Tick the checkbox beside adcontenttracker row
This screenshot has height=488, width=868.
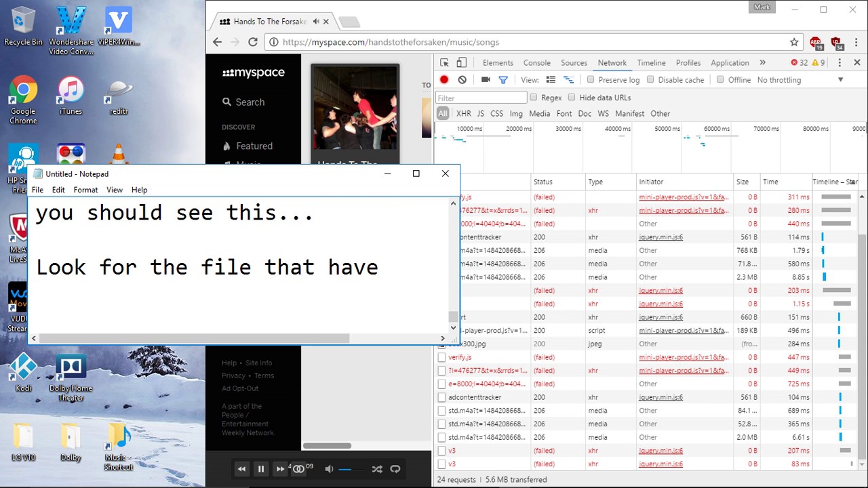tap(441, 397)
